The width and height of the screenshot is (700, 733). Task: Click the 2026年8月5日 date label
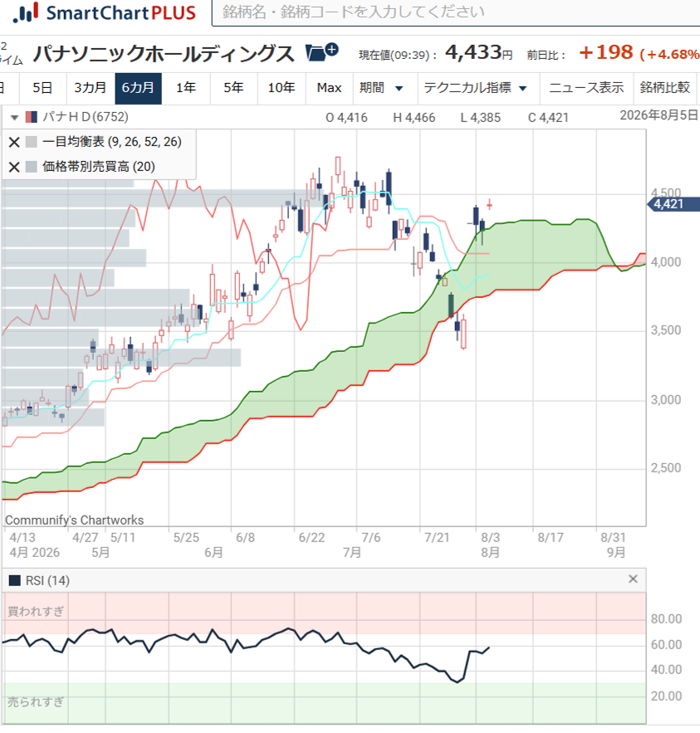click(658, 115)
